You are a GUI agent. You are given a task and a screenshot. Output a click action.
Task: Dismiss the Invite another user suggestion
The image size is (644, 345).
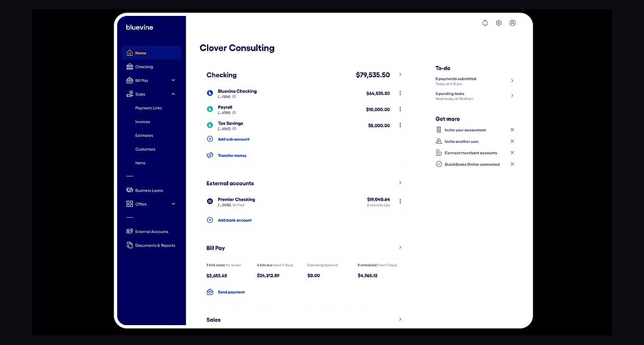pos(512,141)
